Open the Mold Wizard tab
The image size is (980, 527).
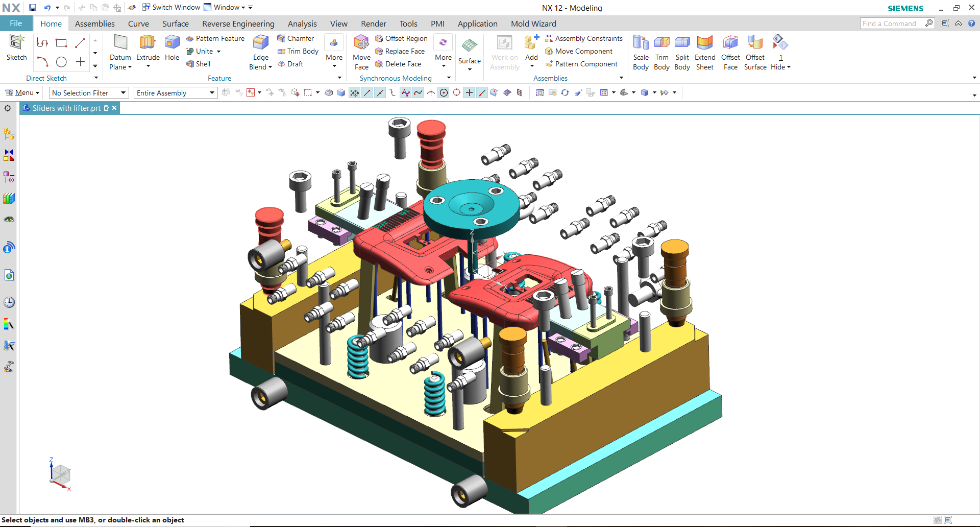[x=533, y=23]
